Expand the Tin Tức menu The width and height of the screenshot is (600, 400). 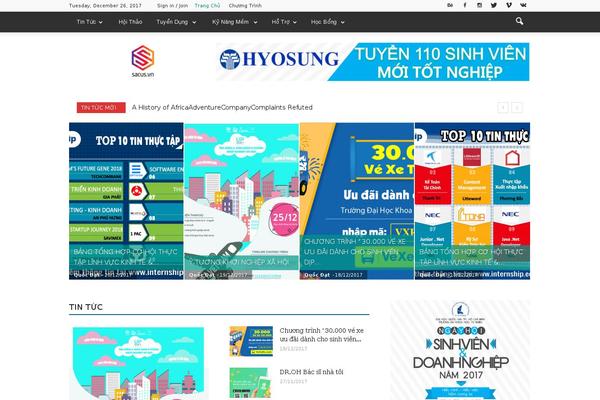point(90,22)
